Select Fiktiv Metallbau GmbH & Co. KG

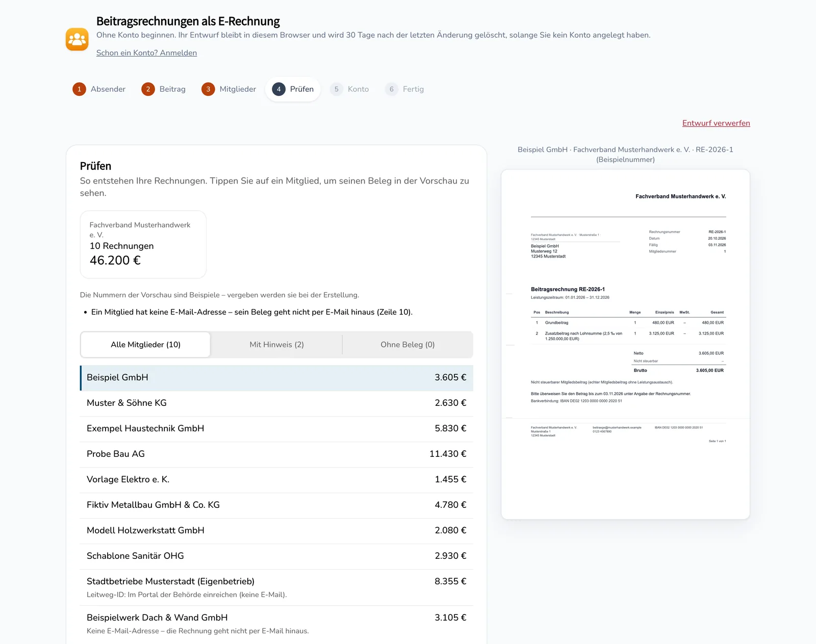276,505
